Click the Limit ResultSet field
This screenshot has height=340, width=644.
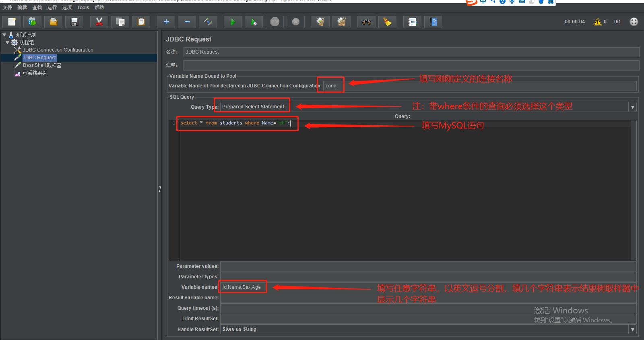pos(428,319)
